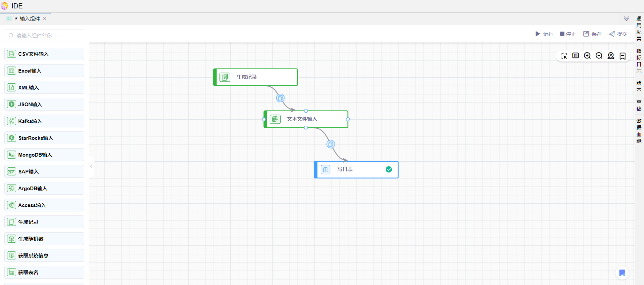644x285 pixels.
Task: Click the locate-on-canvas map pin icon
Action: pyautogui.click(x=611, y=56)
